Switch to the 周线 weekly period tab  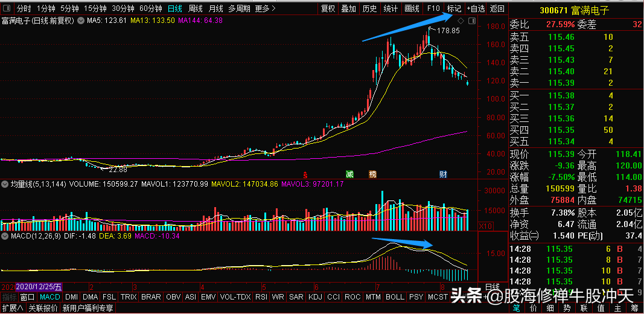coord(195,8)
